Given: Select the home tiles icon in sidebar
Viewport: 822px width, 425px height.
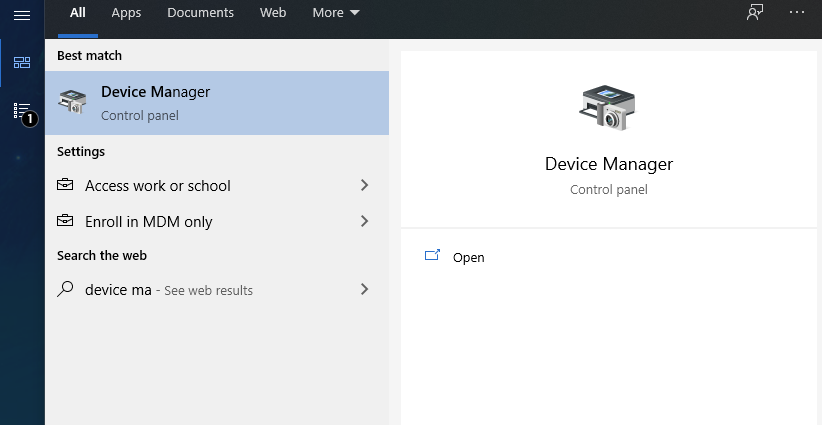Looking at the screenshot, I should [22, 63].
